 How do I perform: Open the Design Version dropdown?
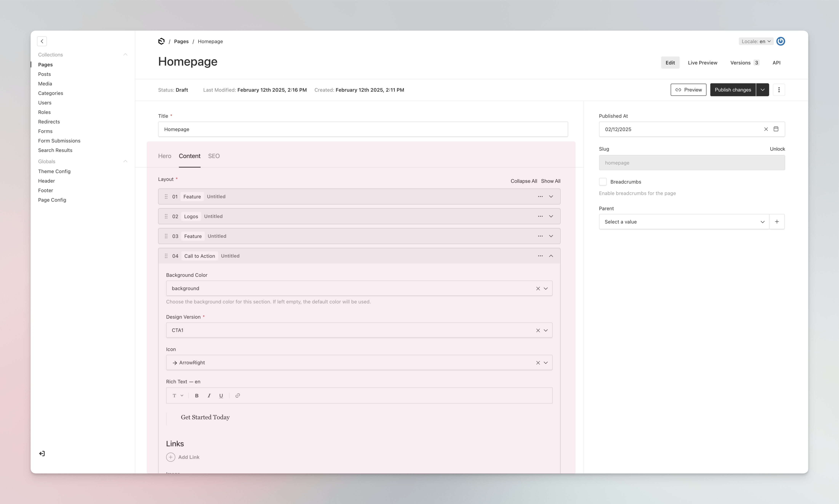(546, 330)
